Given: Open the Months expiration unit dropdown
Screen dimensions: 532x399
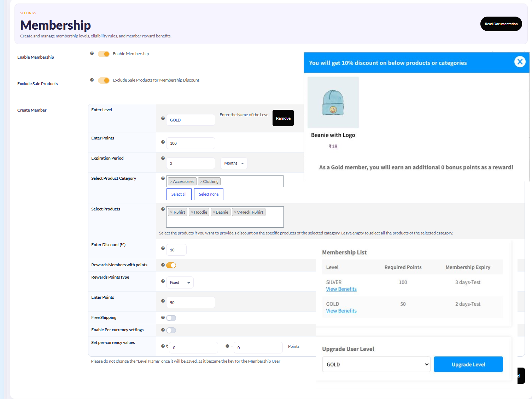Looking at the screenshot, I should (x=234, y=163).
